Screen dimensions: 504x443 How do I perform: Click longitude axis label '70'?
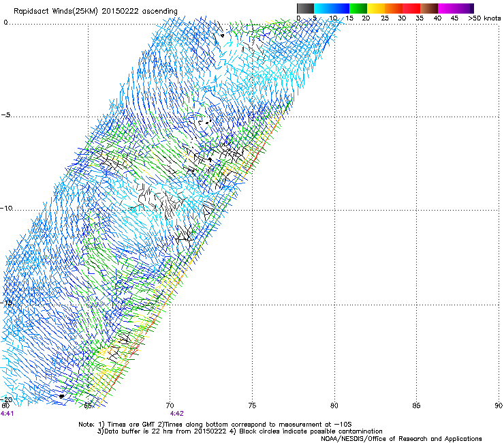coord(170,406)
